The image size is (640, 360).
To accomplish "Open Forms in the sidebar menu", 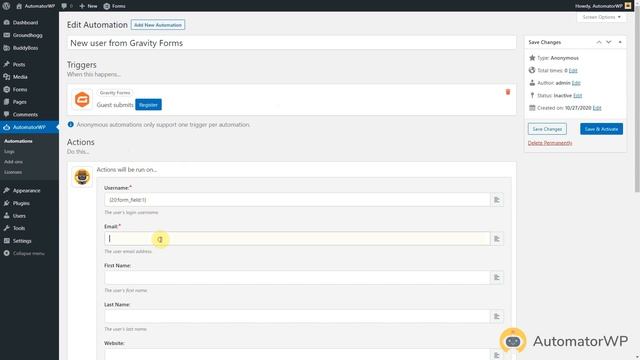I will click(20, 89).
